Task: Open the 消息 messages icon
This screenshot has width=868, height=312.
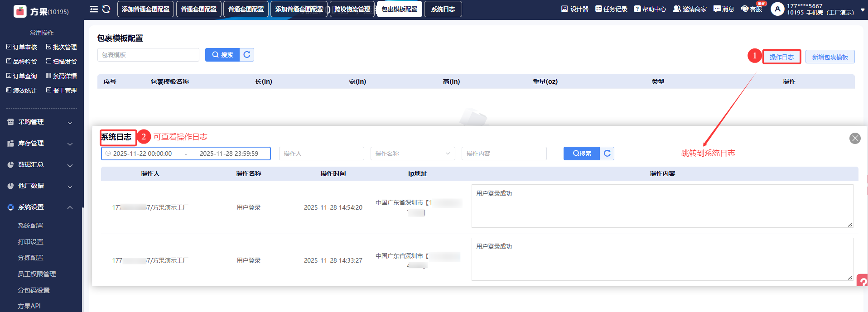Action: point(723,9)
